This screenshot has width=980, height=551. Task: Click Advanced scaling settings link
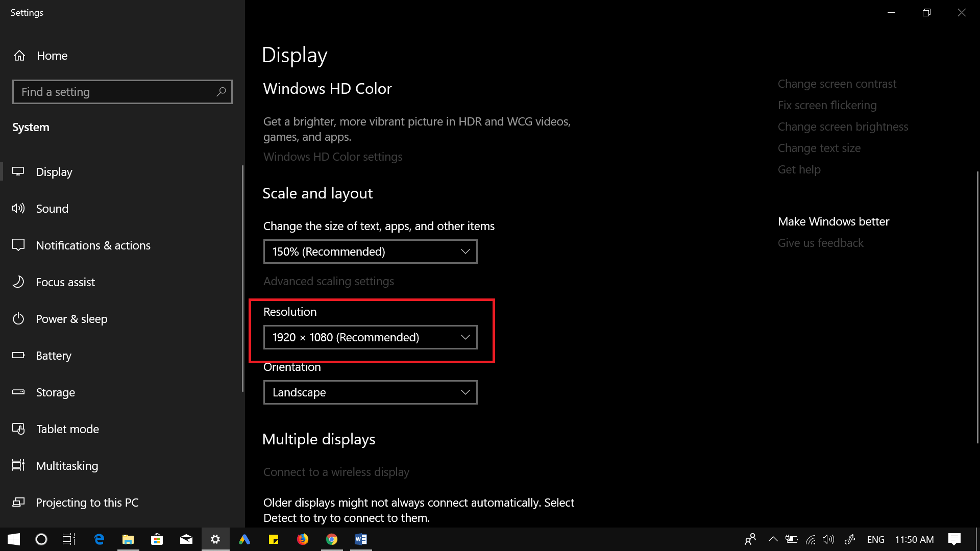click(329, 281)
